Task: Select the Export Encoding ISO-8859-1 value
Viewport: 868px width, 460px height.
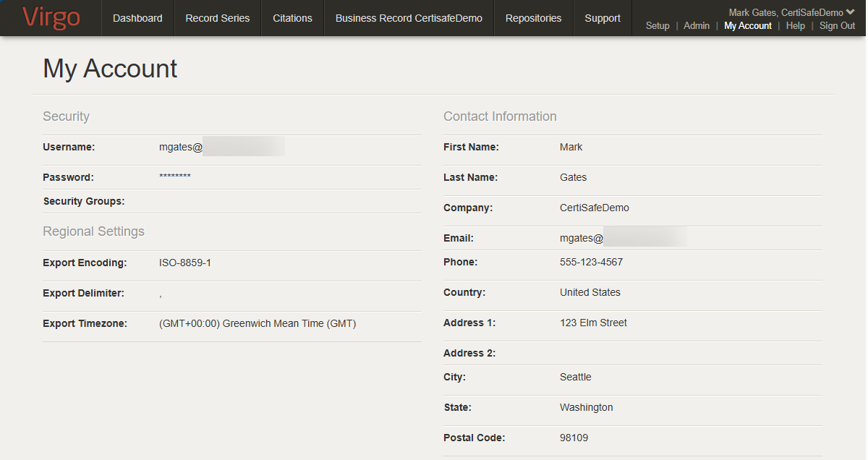Action: pyautogui.click(x=184, y=263)
